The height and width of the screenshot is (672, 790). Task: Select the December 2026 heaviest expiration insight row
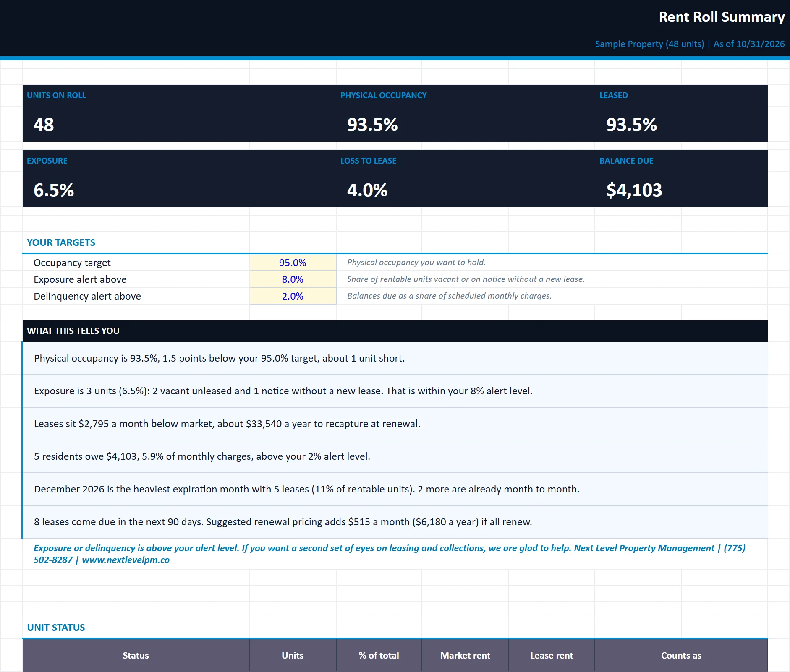tap(395, 489)
